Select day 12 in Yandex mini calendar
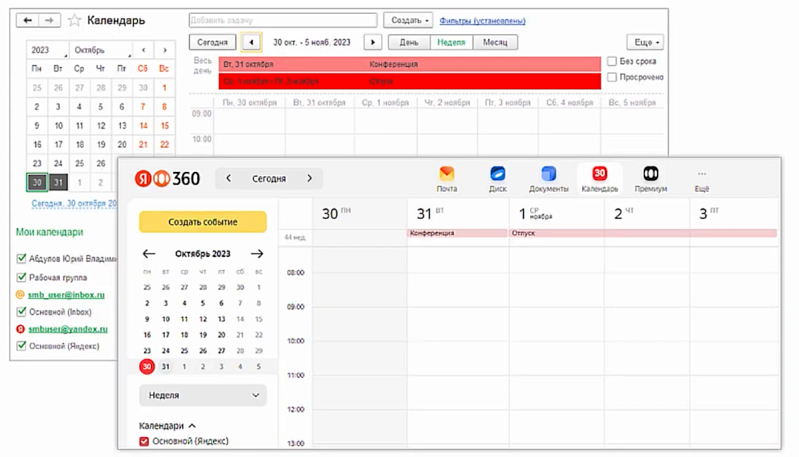The image size is (799, 457). [x=203, y=319]
